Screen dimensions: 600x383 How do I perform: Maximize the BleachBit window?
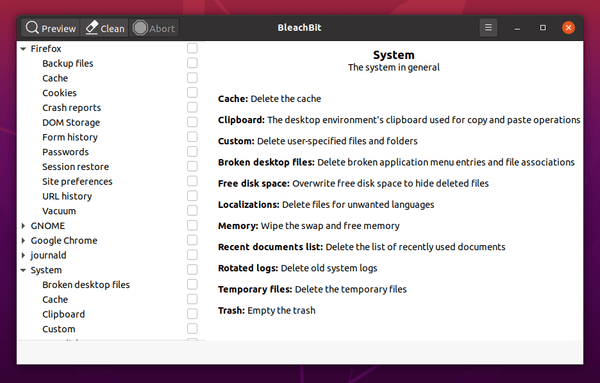pyautogui.click(x=543, y=28)
